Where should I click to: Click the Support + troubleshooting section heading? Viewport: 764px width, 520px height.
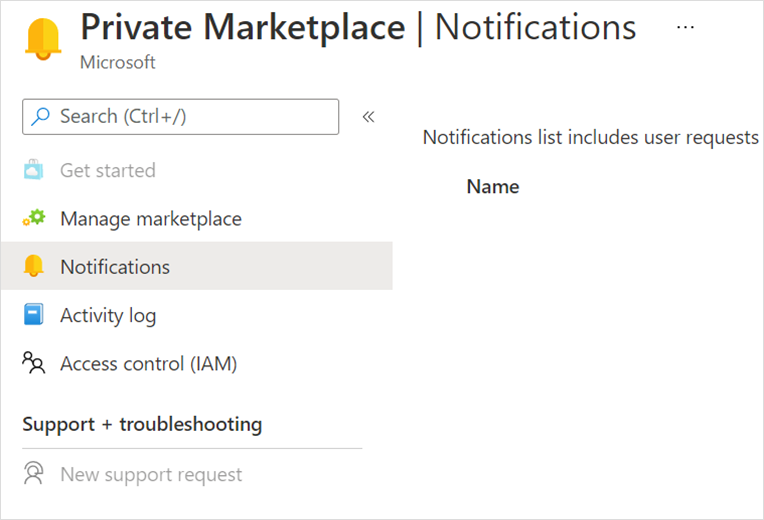[x=142, y=424]
